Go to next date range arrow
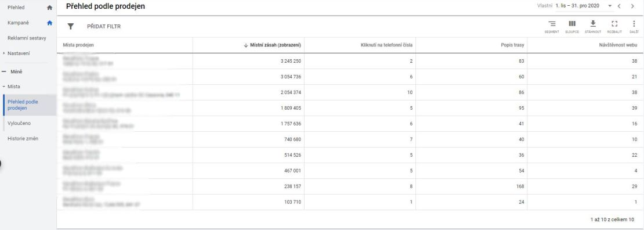 (632, 6)
